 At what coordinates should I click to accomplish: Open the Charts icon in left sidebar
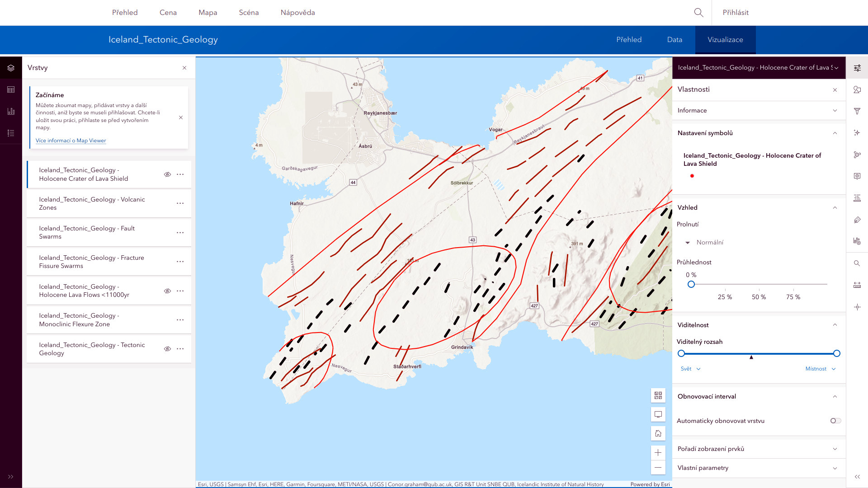(11, 111)
